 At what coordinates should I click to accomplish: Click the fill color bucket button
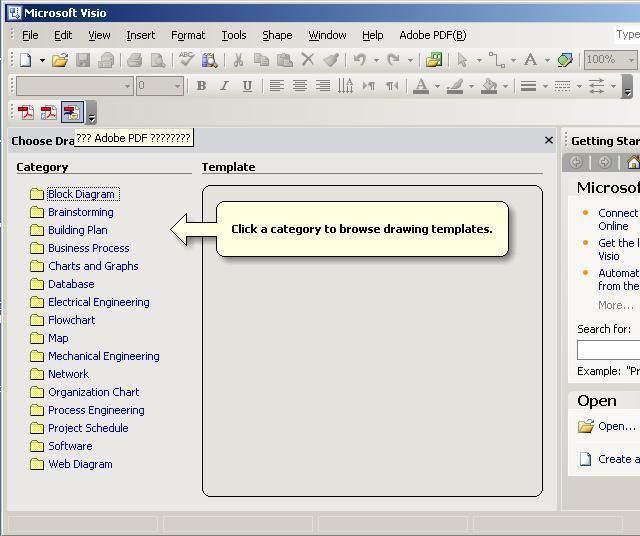[x=489, y=86]
